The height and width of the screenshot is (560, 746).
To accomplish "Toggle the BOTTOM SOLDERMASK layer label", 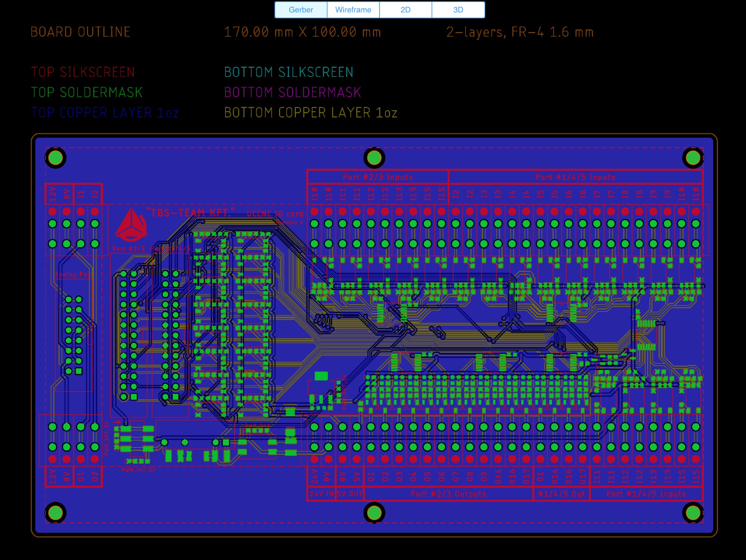I will point(292,92).
